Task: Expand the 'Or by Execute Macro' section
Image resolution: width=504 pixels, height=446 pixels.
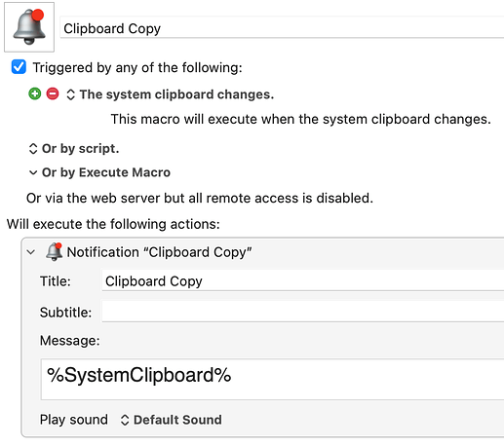Action: point(33,172)
